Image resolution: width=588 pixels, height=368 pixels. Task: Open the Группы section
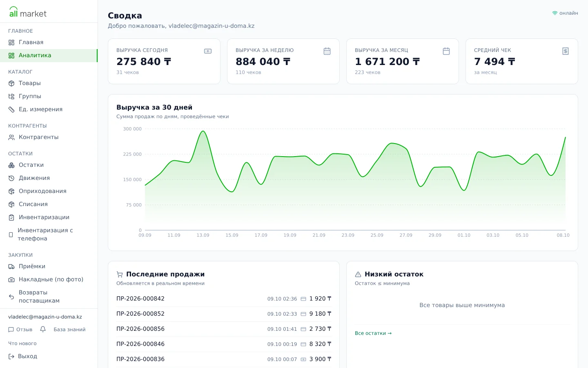(49, 96)
